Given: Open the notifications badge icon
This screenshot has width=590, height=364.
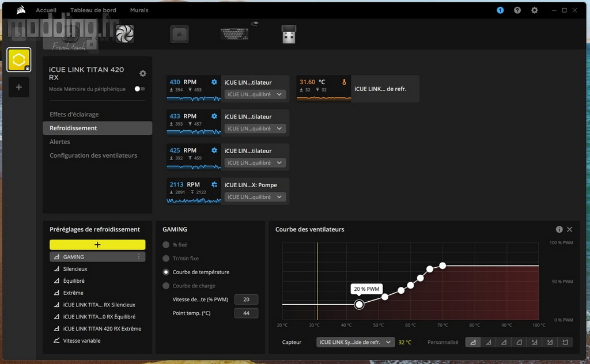Looking at the screenshot, I should coord(500,10).
